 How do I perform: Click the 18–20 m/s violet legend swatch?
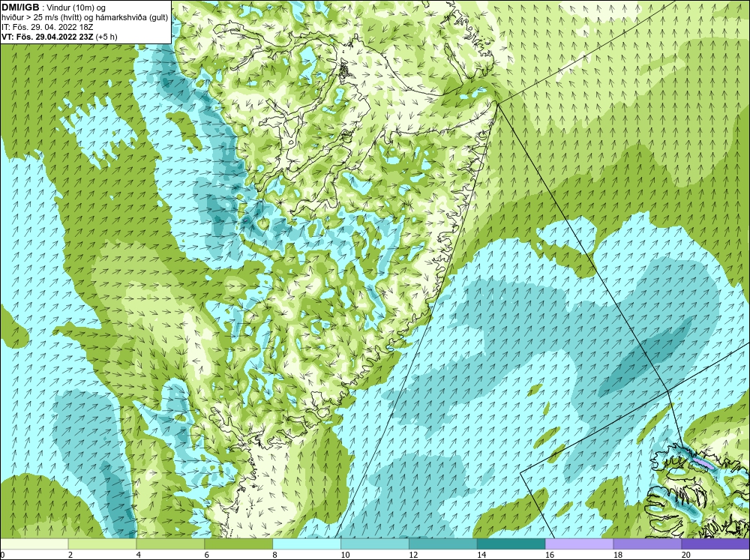(x=647, y=544)
